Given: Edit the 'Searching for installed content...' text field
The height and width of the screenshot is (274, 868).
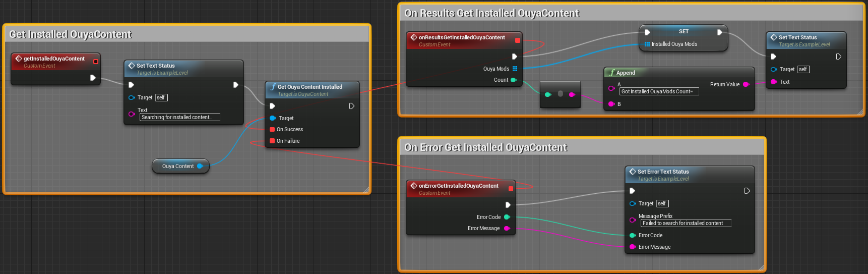Looking at the screenshot, I should (x=180, y=117).
